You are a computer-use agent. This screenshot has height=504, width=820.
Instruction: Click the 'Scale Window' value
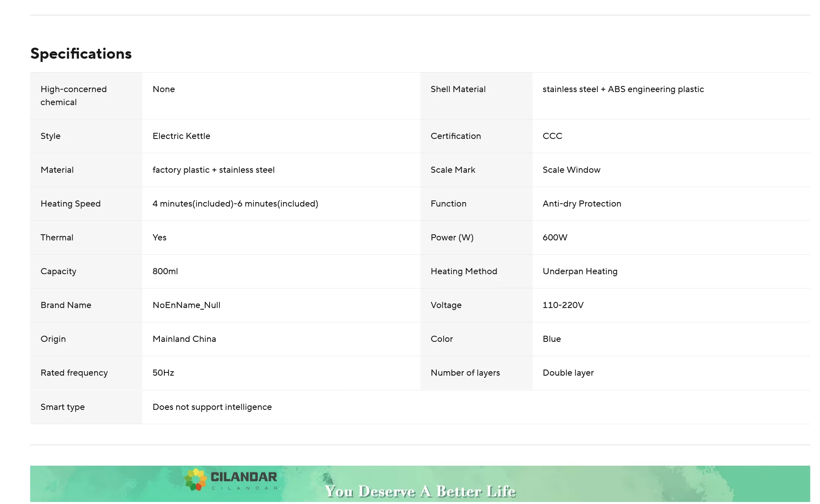(x=571, y=170)
